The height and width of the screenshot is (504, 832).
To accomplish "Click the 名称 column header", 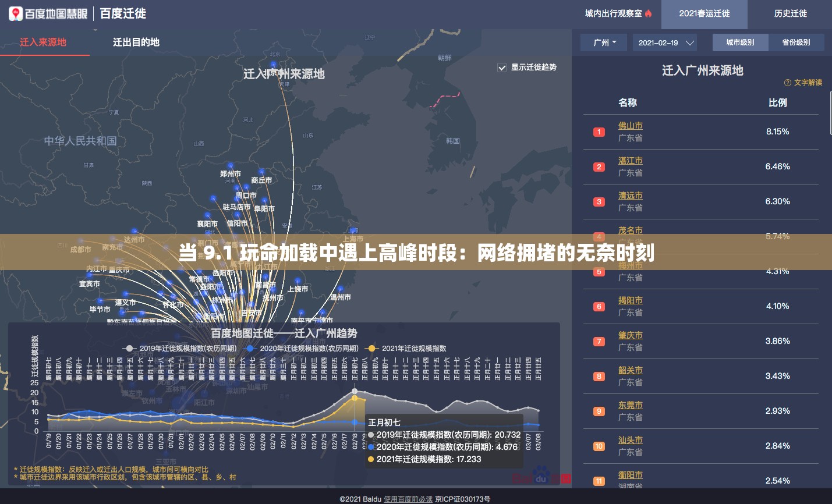I will pyautogui.click(x=628, y=102).
